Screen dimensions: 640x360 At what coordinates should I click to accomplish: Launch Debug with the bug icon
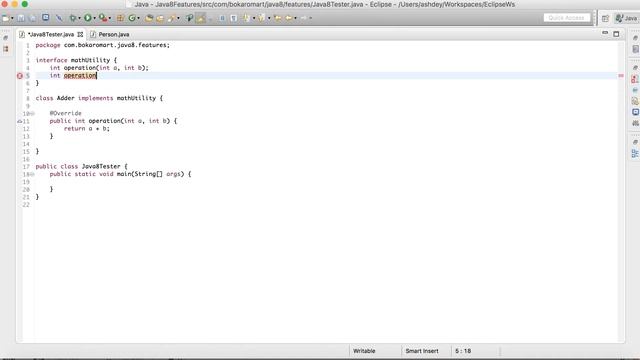tap(73, 18)
